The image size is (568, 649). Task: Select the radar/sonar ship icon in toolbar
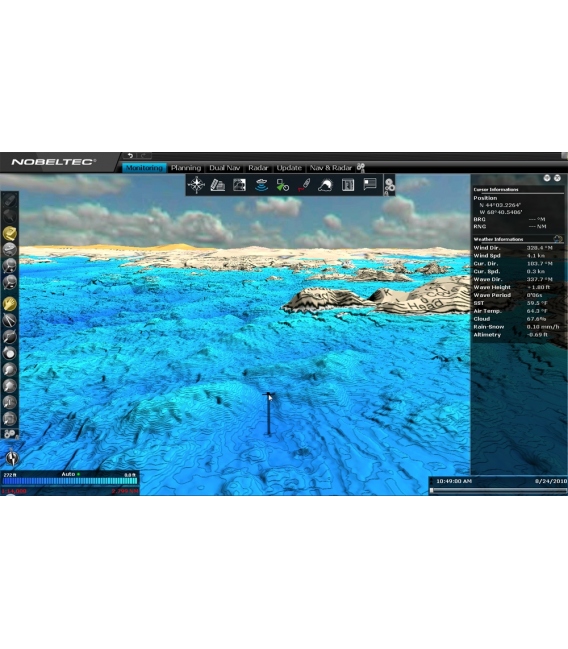pos(261,185)
